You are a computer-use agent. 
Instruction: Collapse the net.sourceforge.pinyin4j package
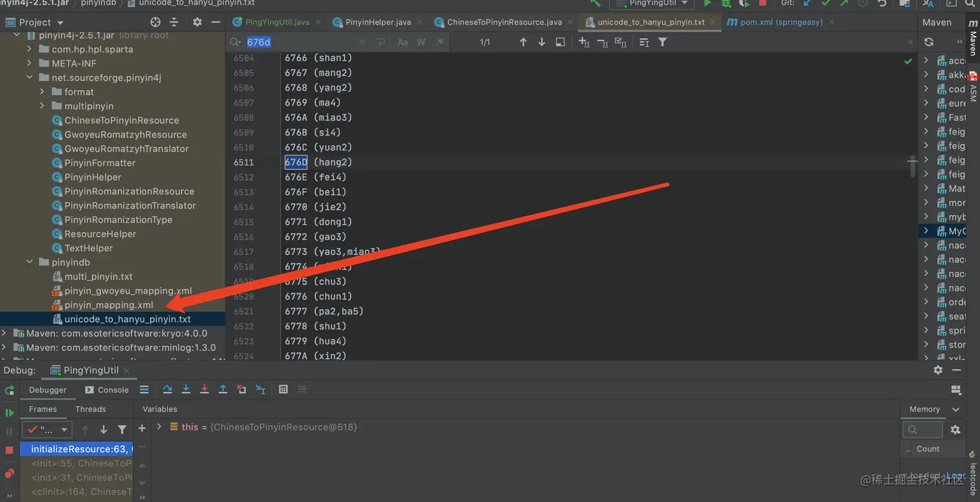click(29, 78)
